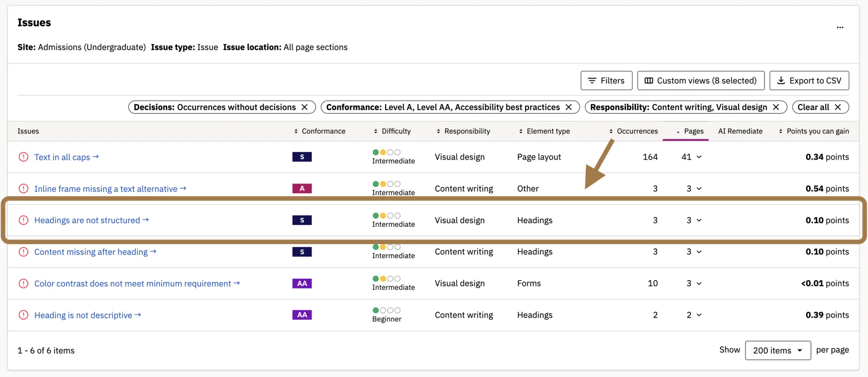Click the S conformance badge for Text in all caps
Image resolution: width=868 pixels, height=377 pixels.
pyautogui.click(x=302, y=157)
